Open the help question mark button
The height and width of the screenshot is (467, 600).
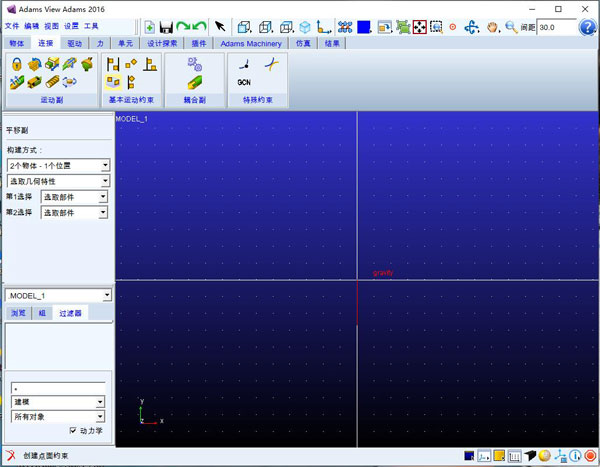pos(587,27)
